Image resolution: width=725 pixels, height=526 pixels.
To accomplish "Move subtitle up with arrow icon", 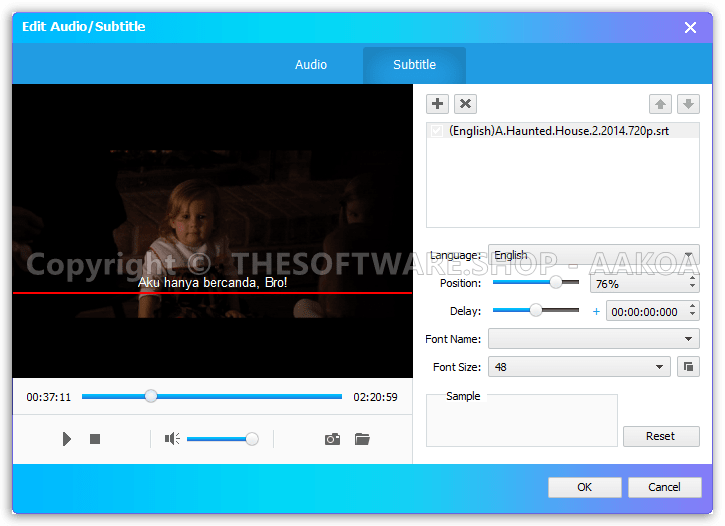I will tap(660, 104).
